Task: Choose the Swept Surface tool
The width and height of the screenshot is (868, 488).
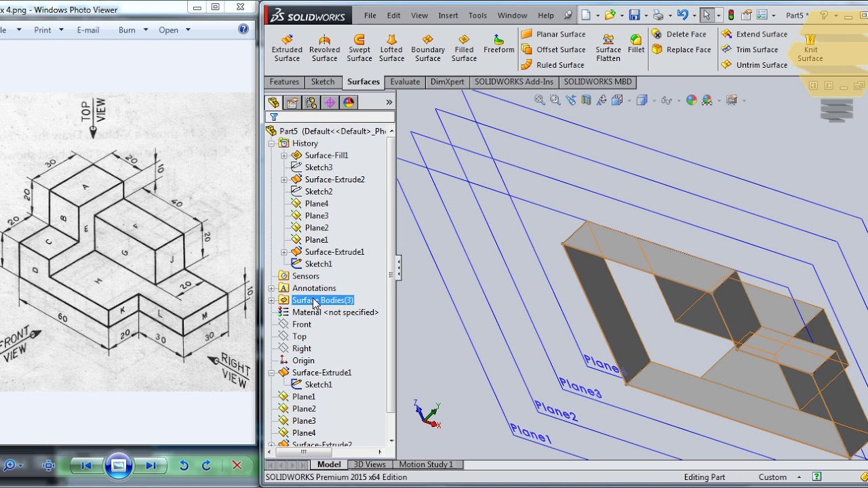Action: tap(359, 48)
